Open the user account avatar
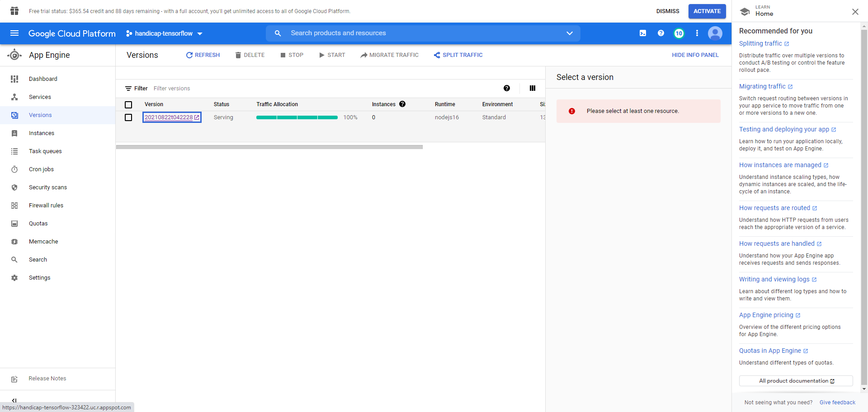The width and height of the screenshot is (868, 412). pos(715,33)
